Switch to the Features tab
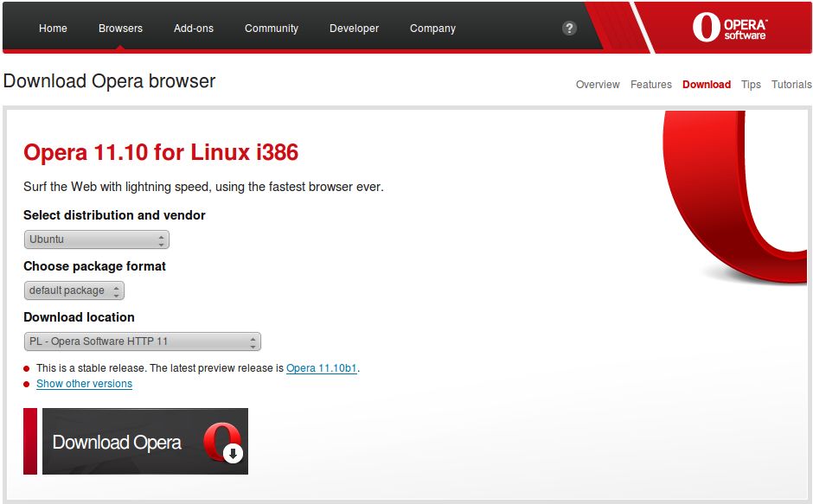Viewport: 813px width, 504px height. 650,85
